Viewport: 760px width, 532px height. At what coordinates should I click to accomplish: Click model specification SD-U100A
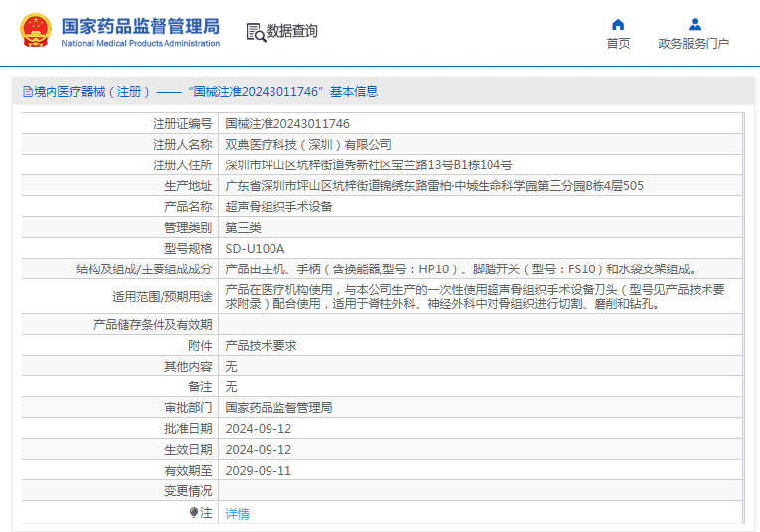[x=255, y=249]
